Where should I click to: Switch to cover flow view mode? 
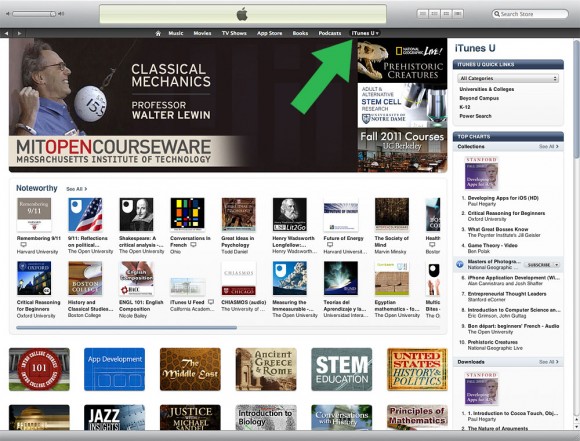458,14
